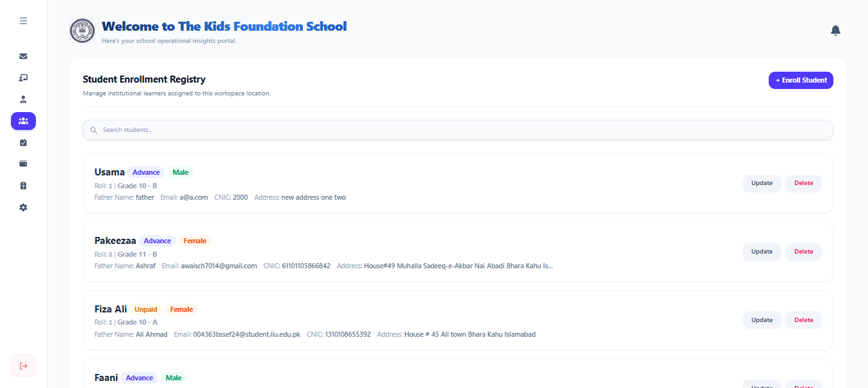Open the teacher/staff person icon in sidebar
This screenshot has height=388, width=868.
click(23, 99)
